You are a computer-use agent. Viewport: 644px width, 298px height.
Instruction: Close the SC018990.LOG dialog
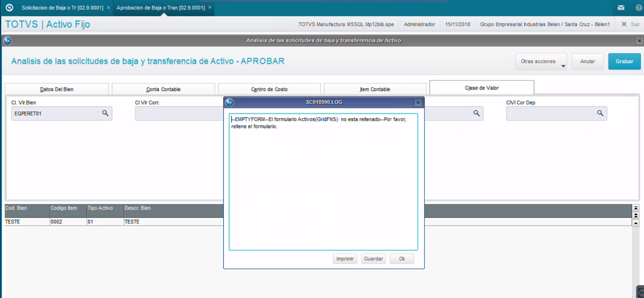(418, 103)
